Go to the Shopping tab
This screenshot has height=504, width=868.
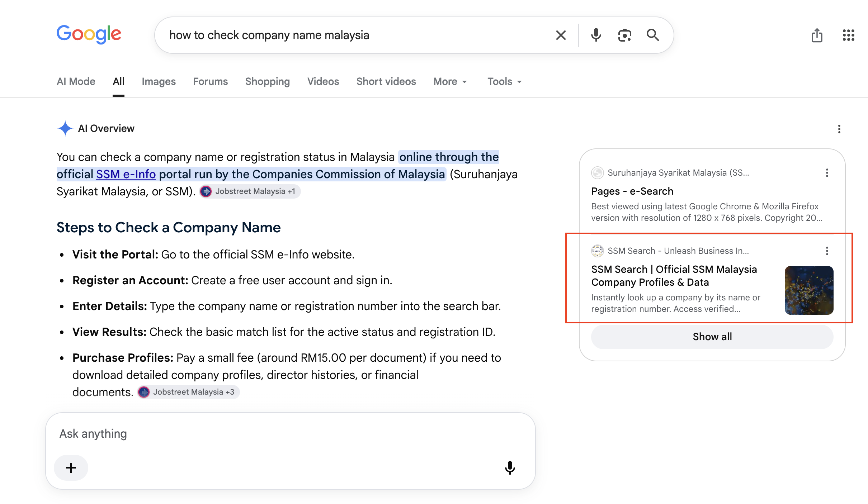pos(268,81)
